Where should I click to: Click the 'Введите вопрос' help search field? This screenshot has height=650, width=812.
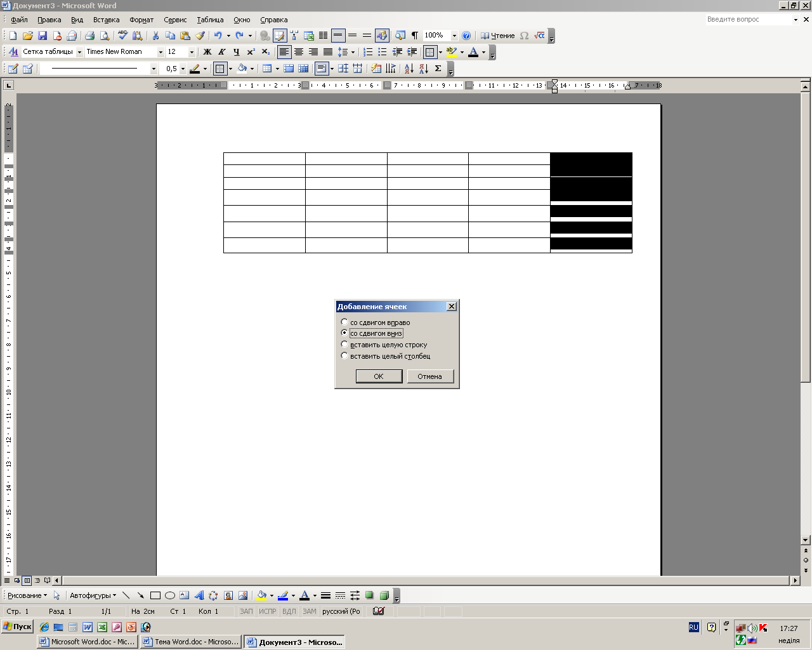click(748, 20)
